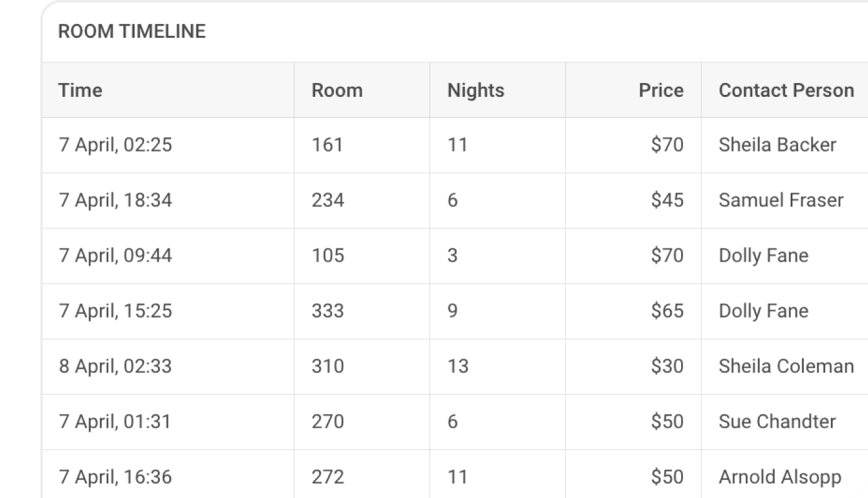Select contact Sheila Coleman
The width and height of the screenshot is (868, 498).
pyautogui.click(x=786, y=367)
